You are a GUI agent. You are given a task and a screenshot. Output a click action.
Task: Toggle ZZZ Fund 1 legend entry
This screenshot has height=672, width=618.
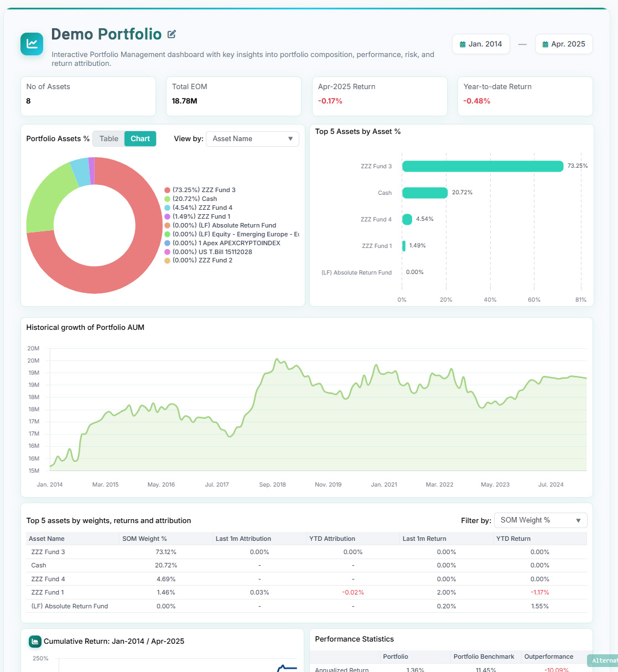(198, 216)
